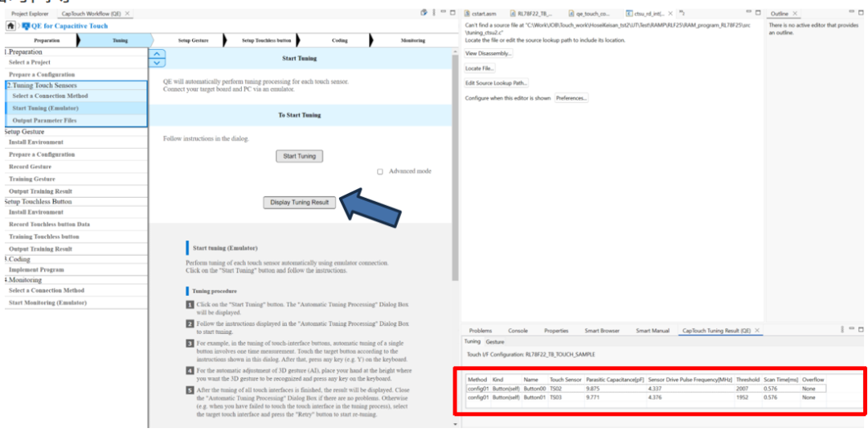Click the Start Tuning button
The height and width of the screenshot is (432, 868).
(300, 156)
